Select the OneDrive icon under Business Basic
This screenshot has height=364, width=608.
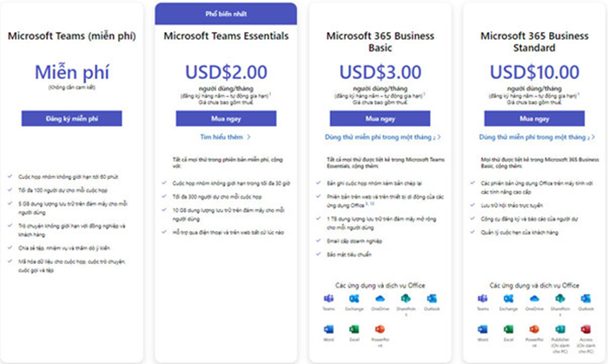click(380, 298)
